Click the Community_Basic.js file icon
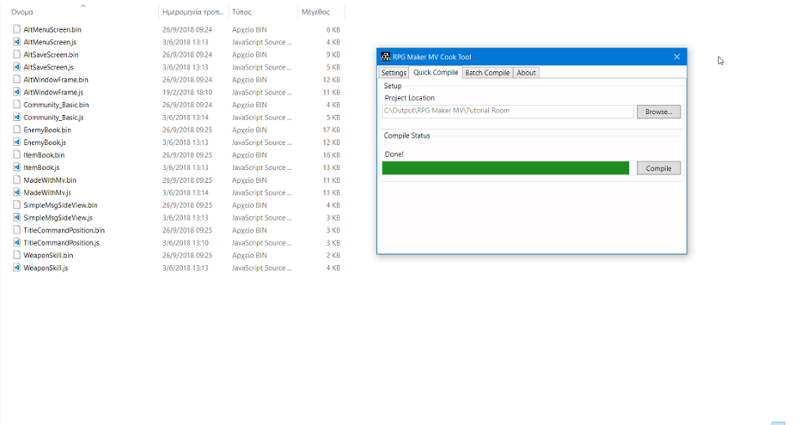 click(x=17, y=117)
